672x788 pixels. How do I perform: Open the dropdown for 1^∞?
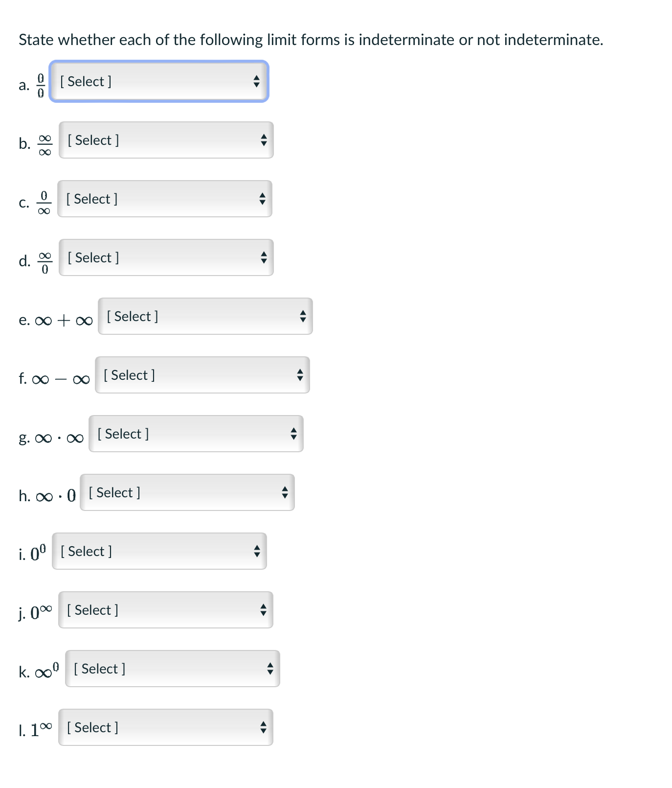pos(165,727)
